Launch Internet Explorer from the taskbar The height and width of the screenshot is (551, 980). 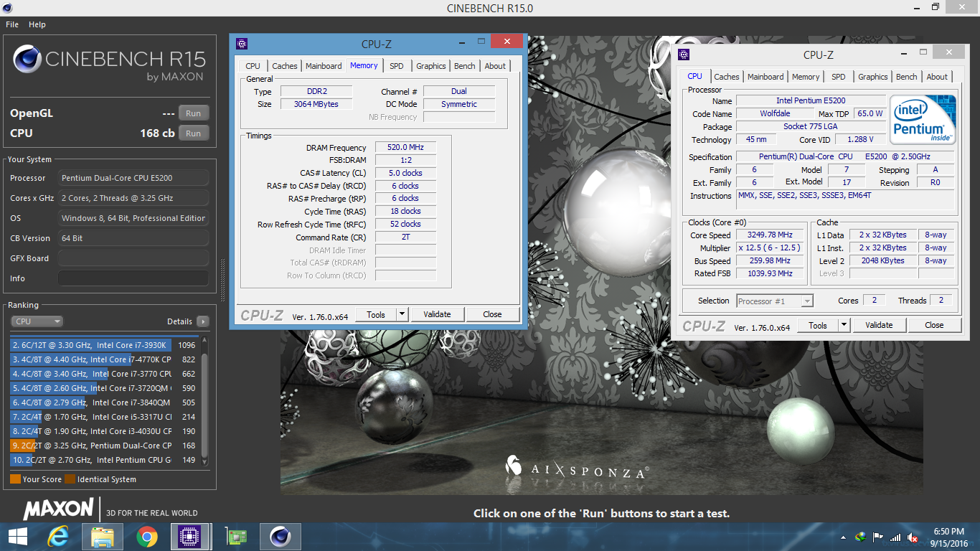(58, 536)
